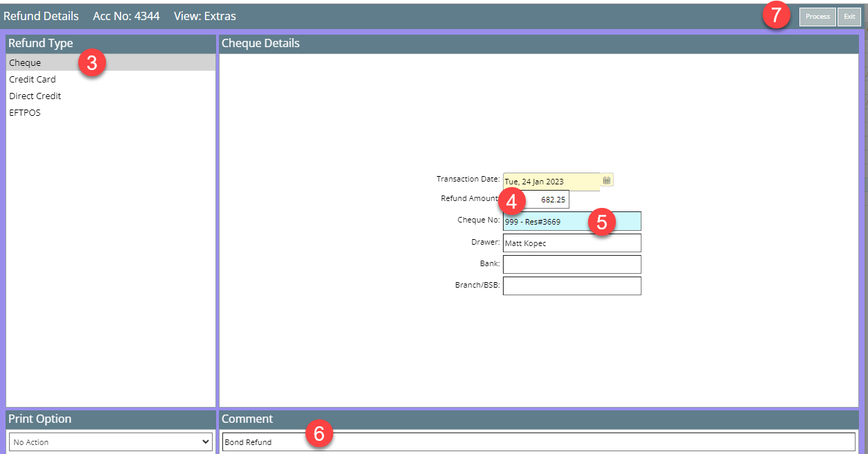Click the red step 7 marker
The width and height of the screenshot is (868, 454).
click(x=777, y=15)
